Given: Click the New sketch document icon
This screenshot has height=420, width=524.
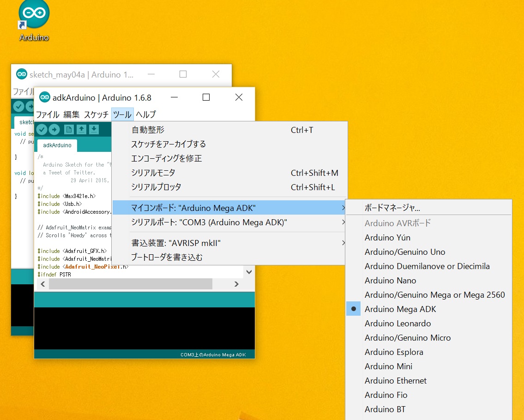Looking at the screenshot, I should tap(69, 129).
